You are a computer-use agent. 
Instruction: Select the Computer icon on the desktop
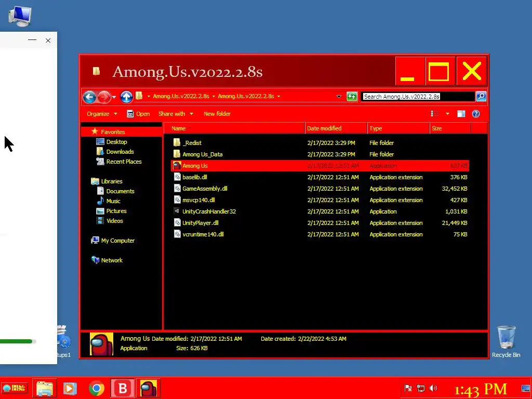point(20,16)
